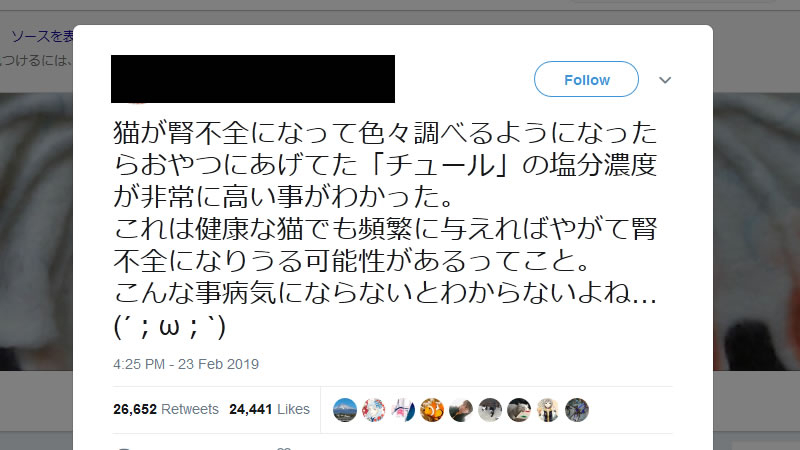Open the gray street scene avatar
800x450 pixels.
click(x=490, y=410)
